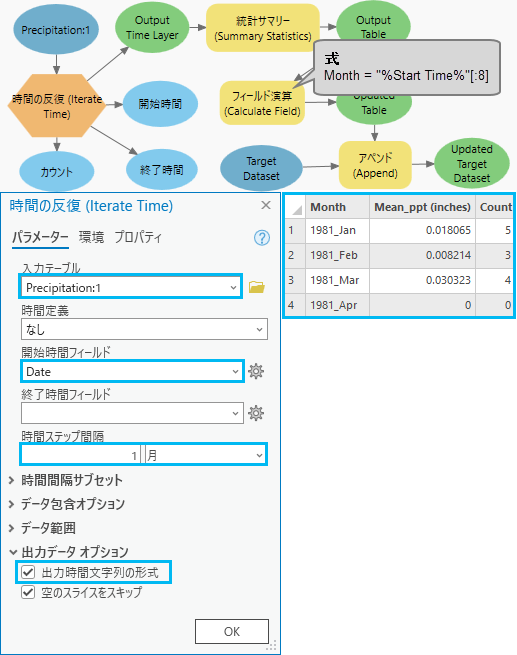This screenshot has width=517, height=655.
Task: Click the 0.030323 value cell
Action: [422, 280]
